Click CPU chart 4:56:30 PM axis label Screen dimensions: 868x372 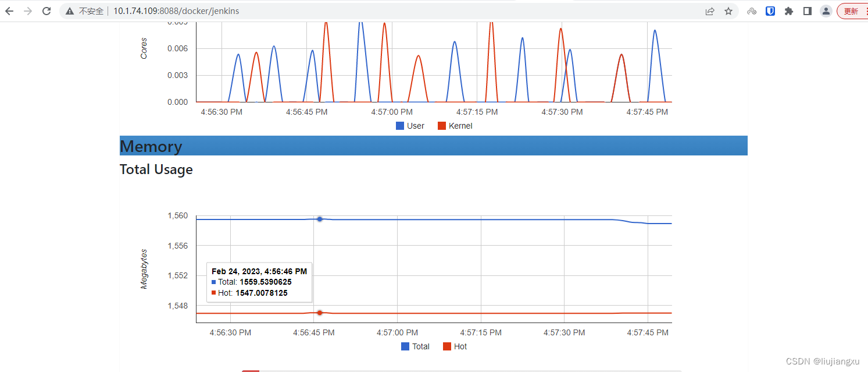click(x=222, y=112)
